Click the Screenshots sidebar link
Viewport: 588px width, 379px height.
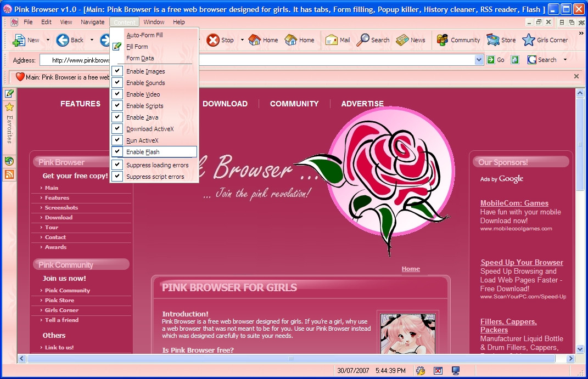(x=61, y=207)
